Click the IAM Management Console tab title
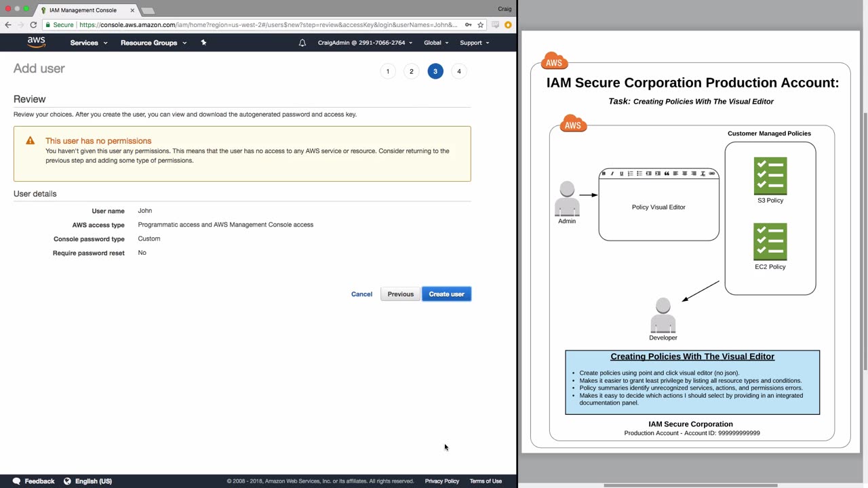This screenshot has width=868, height=488. [x=83, y=10]
